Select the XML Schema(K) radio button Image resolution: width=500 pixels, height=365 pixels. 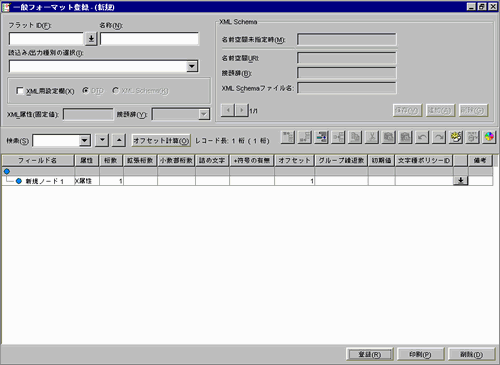point(116,90)
